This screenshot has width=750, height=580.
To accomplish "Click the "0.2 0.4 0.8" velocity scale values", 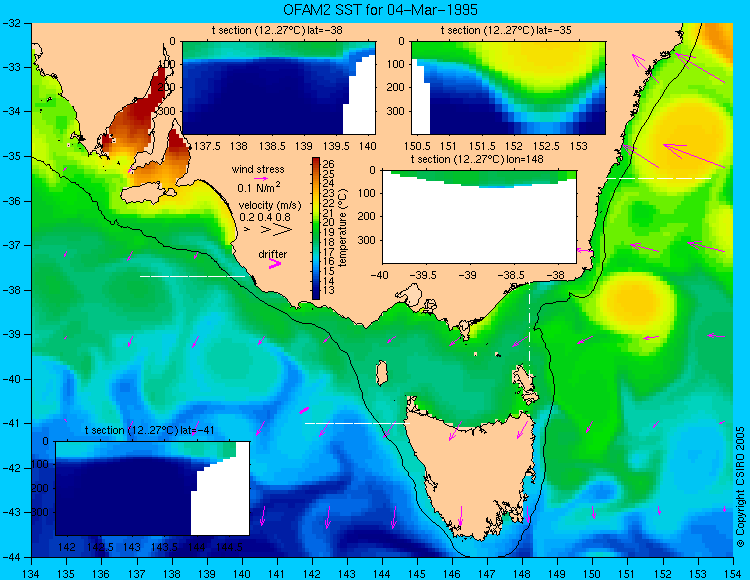I will coord(265,217).
